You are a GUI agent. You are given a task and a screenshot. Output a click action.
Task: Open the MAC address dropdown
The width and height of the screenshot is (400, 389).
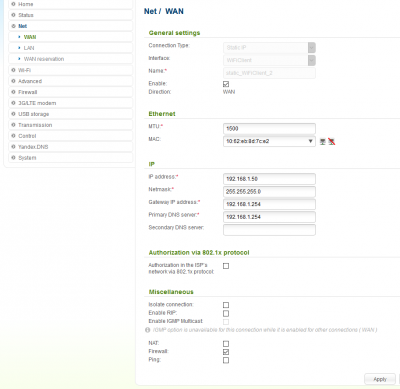point(269,141)
